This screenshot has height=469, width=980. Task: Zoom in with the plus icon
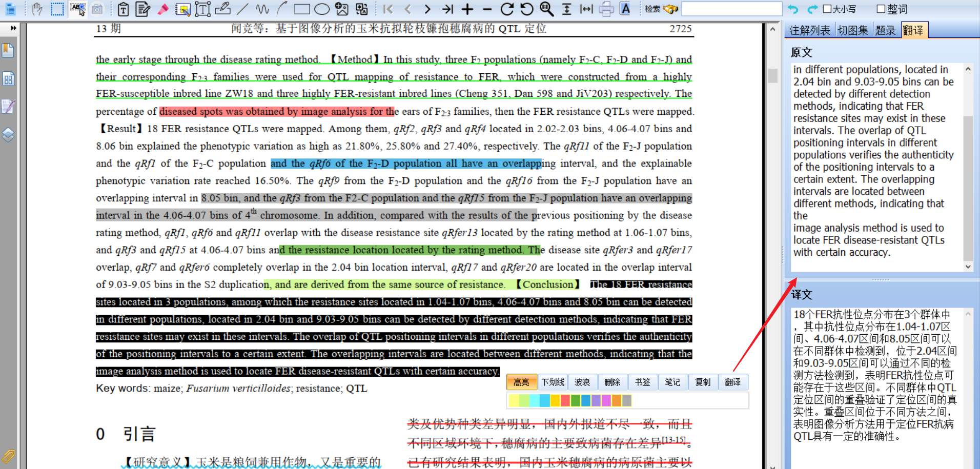pos(467,9)
